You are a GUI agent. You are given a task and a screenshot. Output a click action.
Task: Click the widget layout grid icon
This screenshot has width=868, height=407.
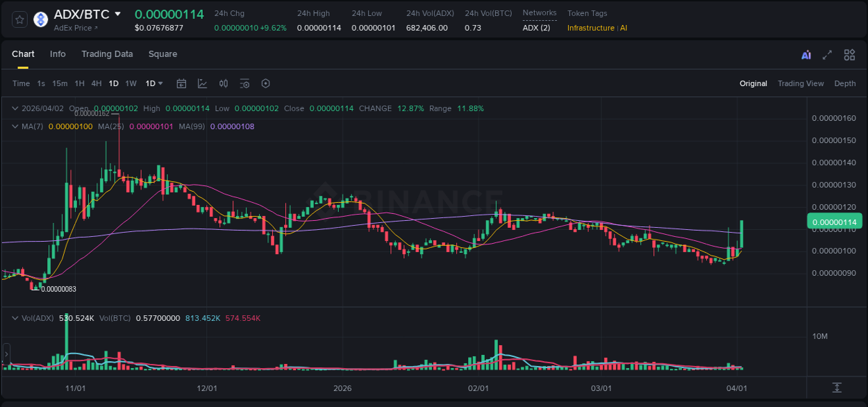pos(849,54)
